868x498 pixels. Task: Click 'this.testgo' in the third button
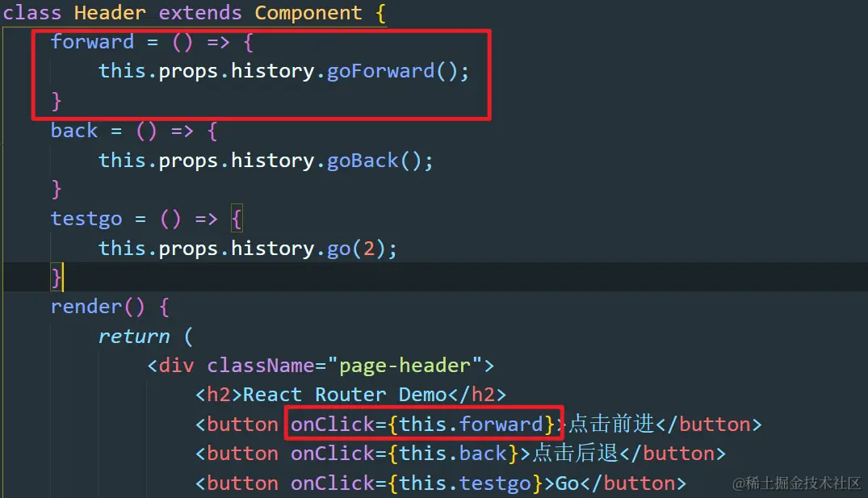465,483
